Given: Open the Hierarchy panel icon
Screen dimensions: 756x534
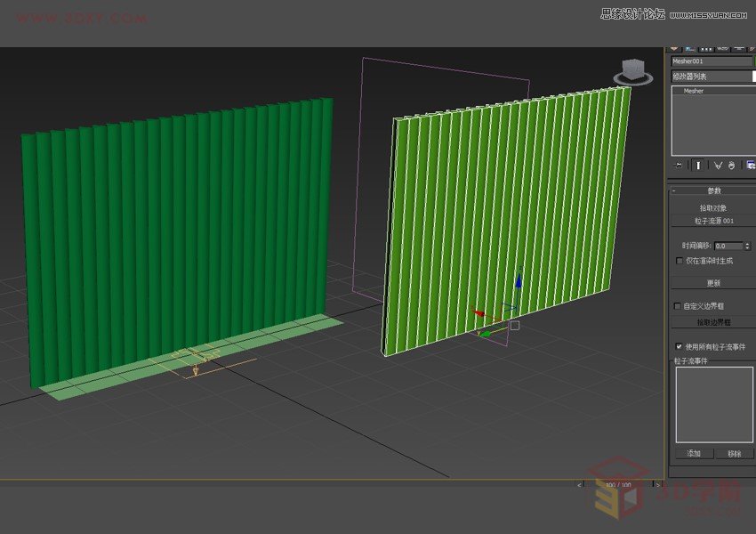Looking at the screenshot, I should [x=704, y=49].
